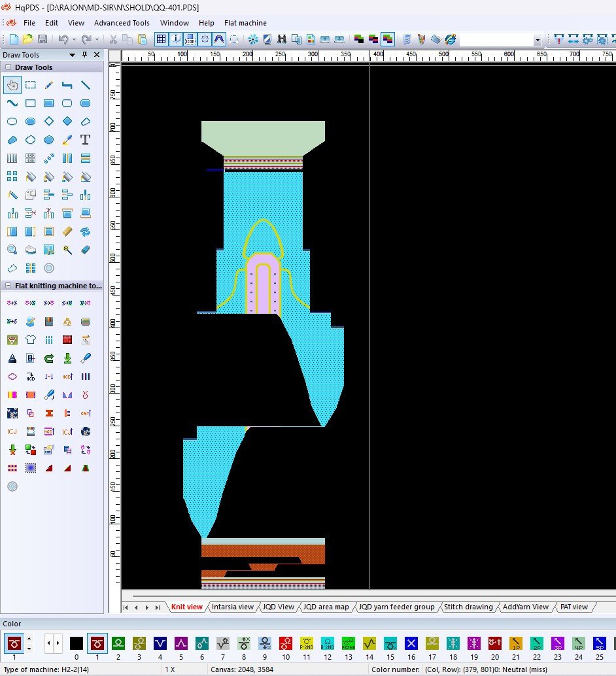Open the Advanceed Tools menu

click(x=122, y=23)
